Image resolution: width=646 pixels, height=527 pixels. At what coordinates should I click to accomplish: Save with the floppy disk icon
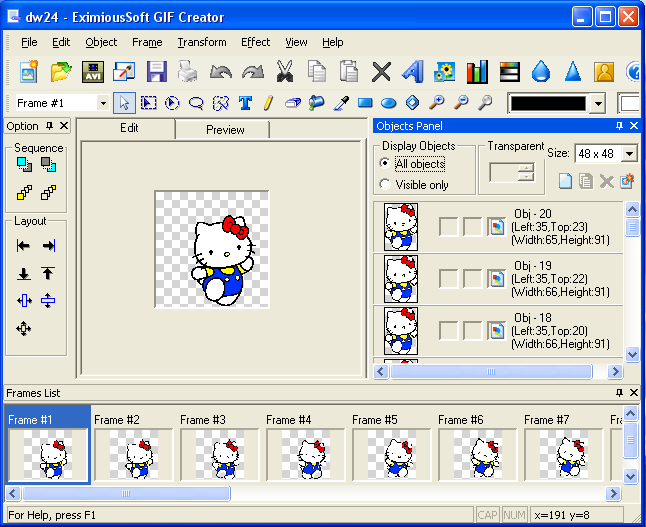(x=157, y=72)
